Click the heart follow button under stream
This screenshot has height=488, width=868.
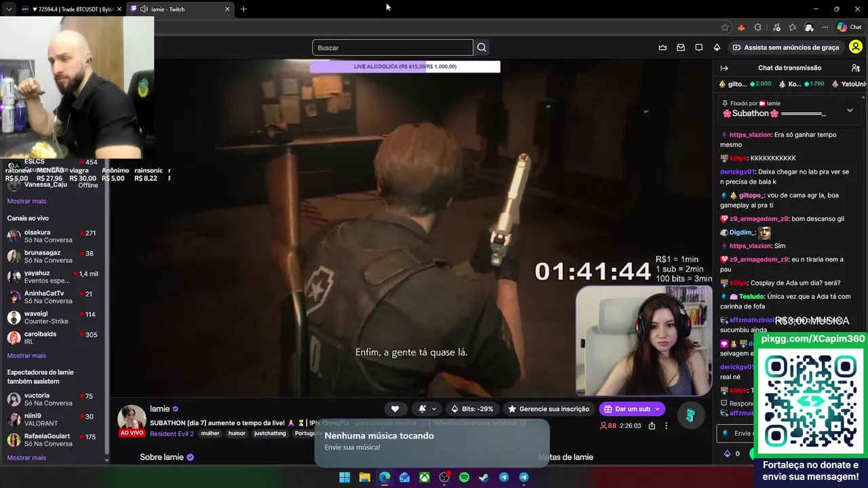[395, 409]
